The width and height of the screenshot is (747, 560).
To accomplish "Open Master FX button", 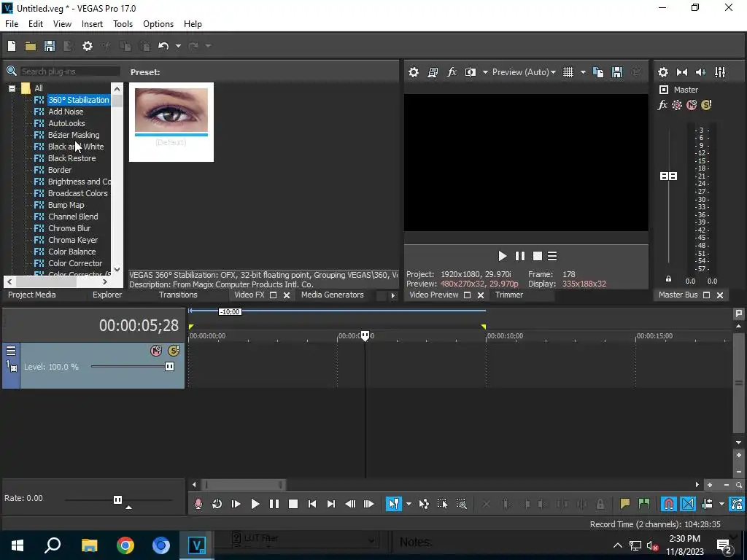I will (x=662, y=105).
